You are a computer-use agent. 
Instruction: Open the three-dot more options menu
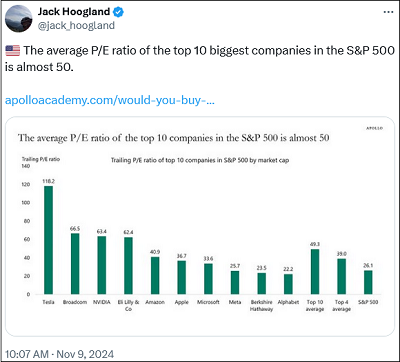point(388,11)
